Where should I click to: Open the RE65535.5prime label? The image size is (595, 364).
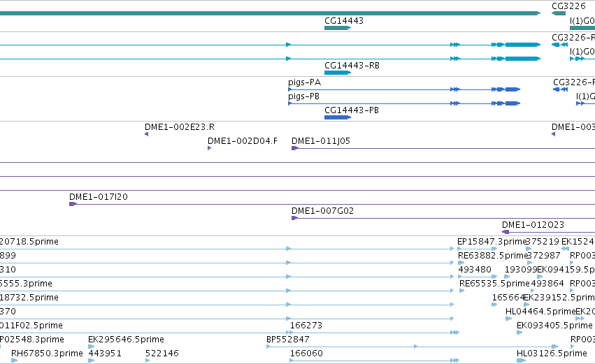[494, 284]
